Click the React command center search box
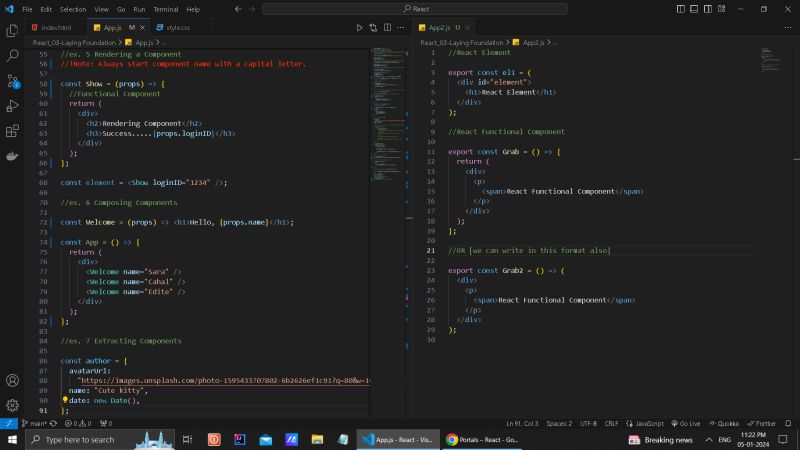 tap(420, 9)
